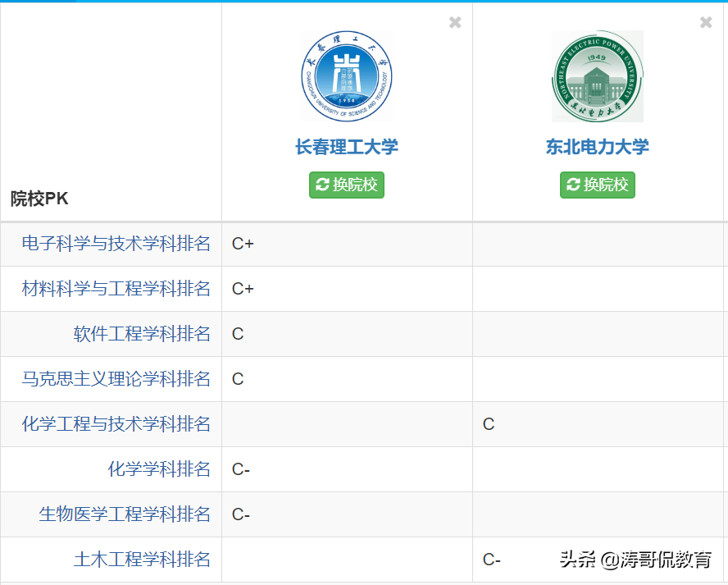Open the 长春理工大学 name link

[346, 146]
